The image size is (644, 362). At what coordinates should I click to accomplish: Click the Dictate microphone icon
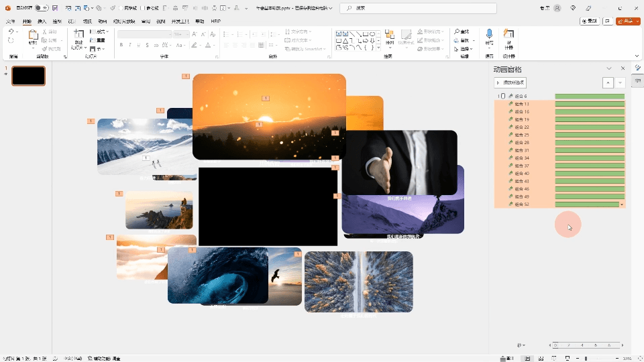(489, 35)
